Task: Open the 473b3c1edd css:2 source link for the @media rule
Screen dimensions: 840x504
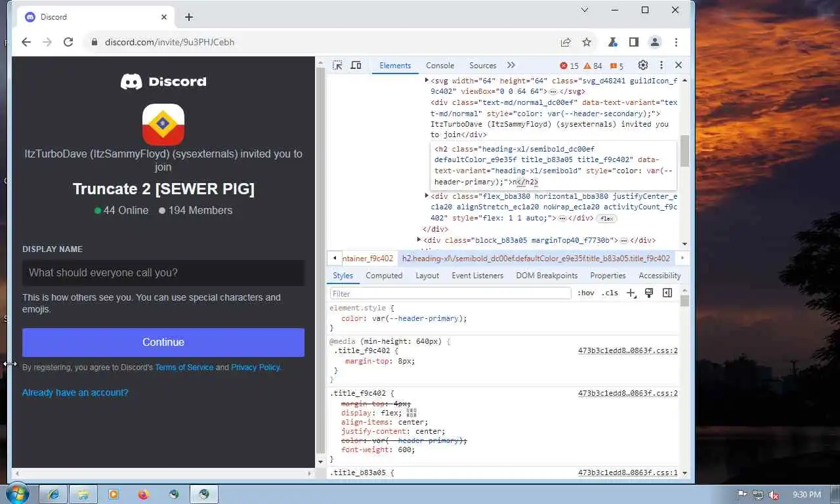Action: 628,350
